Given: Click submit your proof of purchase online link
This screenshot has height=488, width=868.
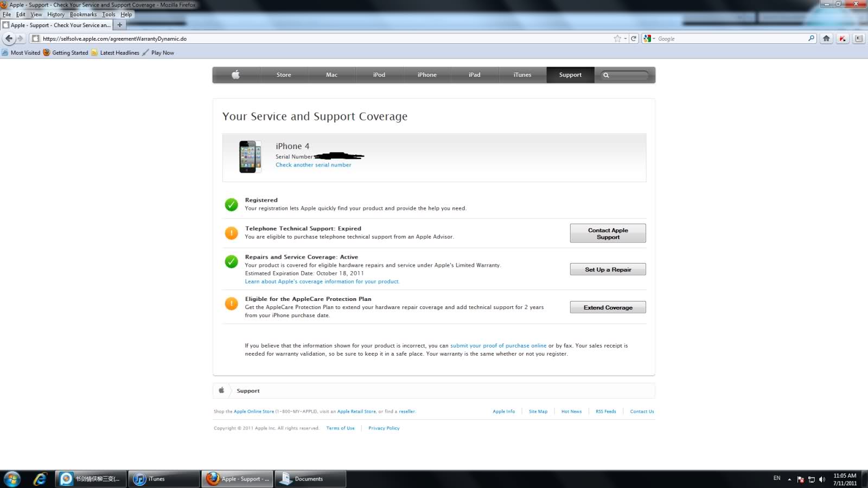Looking at the screenshot, I should click(498, 345).
